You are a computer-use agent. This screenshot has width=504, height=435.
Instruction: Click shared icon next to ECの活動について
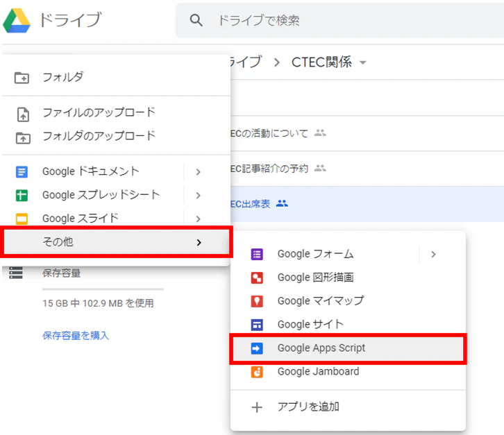[320, 133]
